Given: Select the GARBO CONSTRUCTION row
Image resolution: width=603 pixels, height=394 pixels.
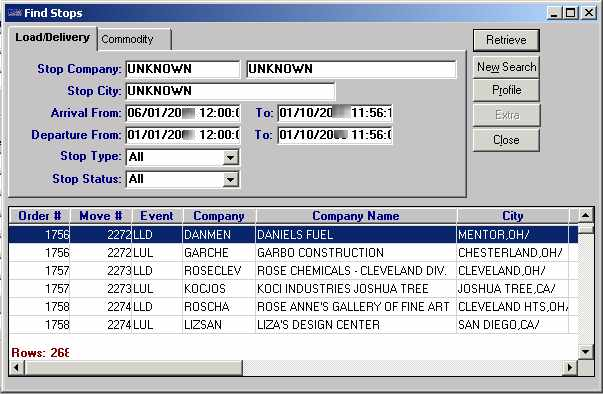Looking at the screenshot, I should click(293, 253).
